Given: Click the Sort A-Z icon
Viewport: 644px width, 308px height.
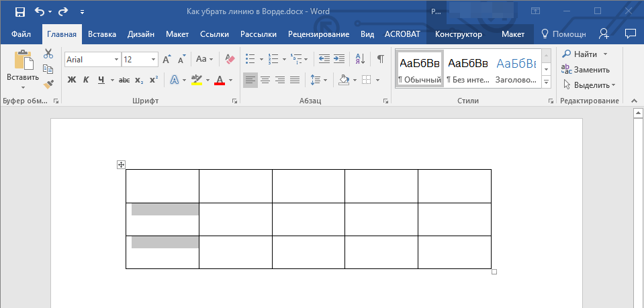Looking at the screenshot, I should [x=359, y=59].
